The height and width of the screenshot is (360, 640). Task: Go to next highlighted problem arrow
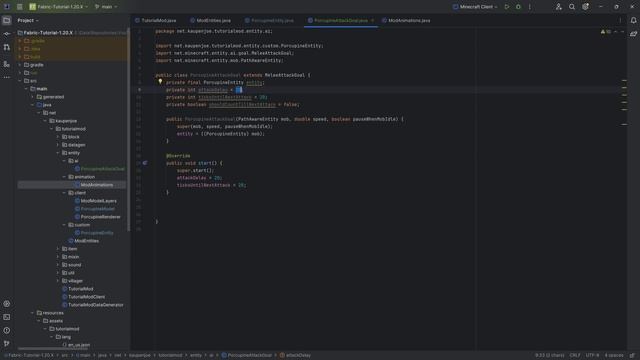point(622,32)
